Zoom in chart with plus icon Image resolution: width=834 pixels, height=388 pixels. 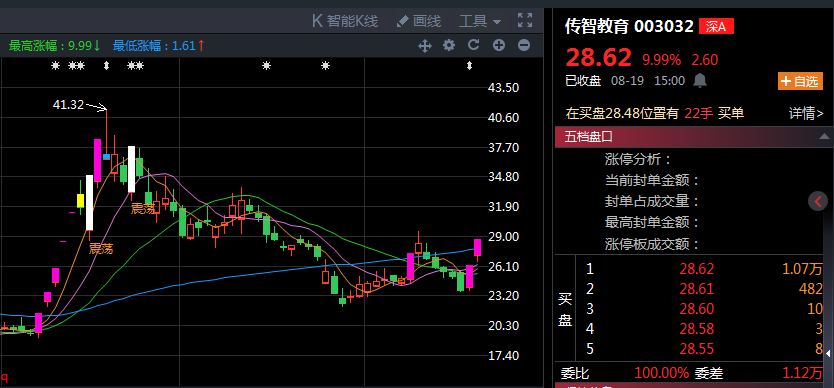[x=498, y=45]
